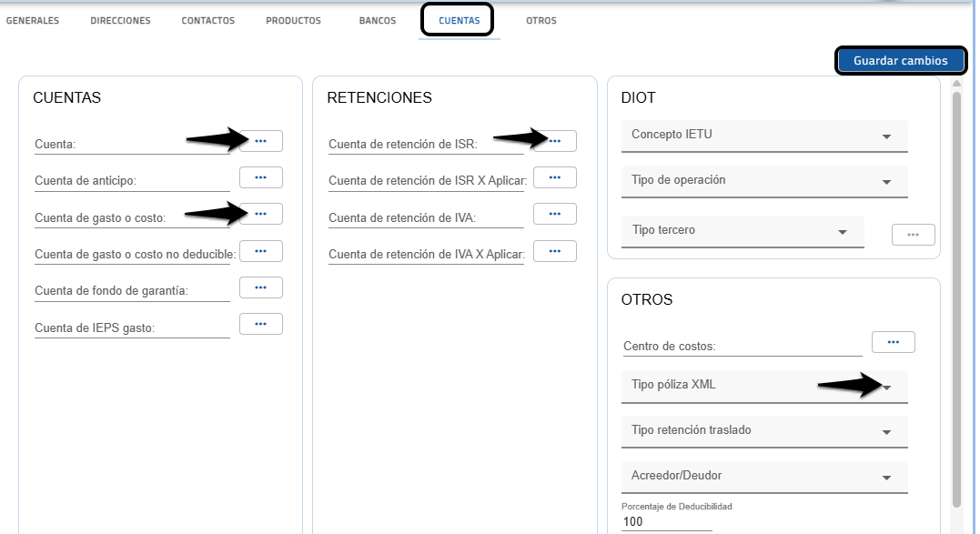The height and width of the screenshot is (534, 980).
Task: Open the Bancos tab
Action: tap(378, 21)
